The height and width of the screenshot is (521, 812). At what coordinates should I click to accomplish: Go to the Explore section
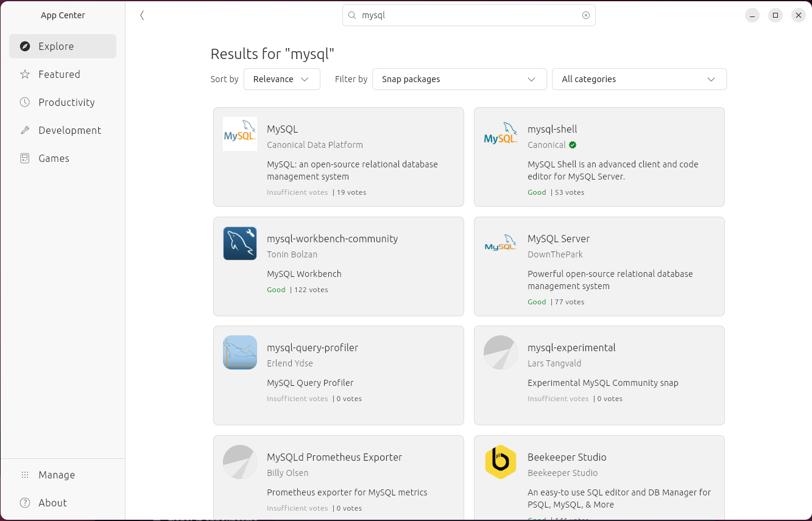pos(63,46)
